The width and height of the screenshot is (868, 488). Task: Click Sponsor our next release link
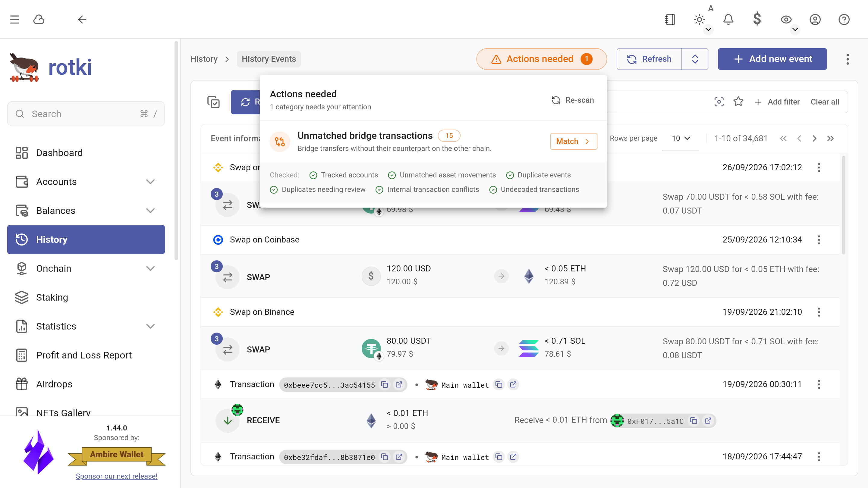click(x=117, y=476)
